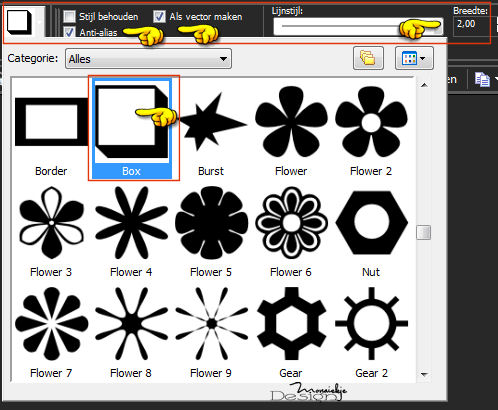Viewport: 498px width, 410px height.
Task: Uncheck Als vector maken option
Action: (159, 16)
